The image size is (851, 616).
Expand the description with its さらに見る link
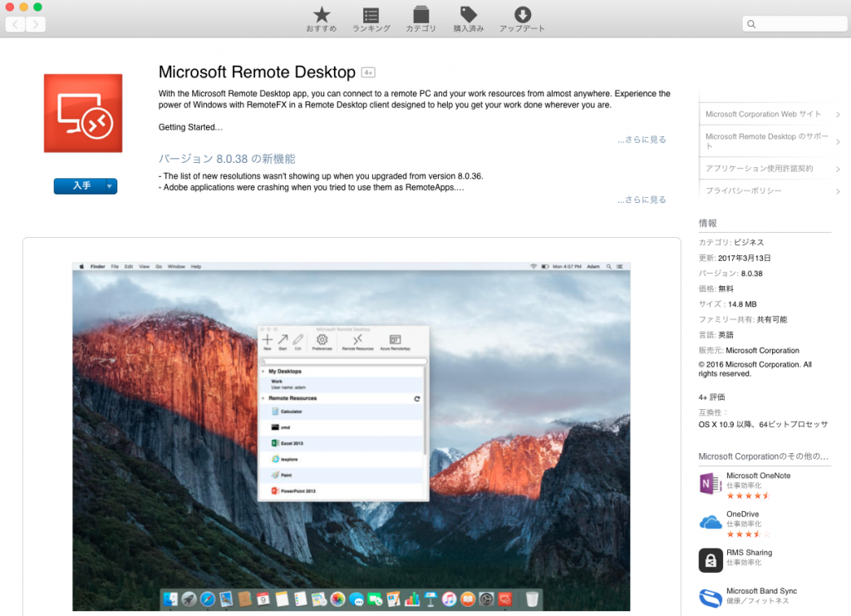pos(642,140)
